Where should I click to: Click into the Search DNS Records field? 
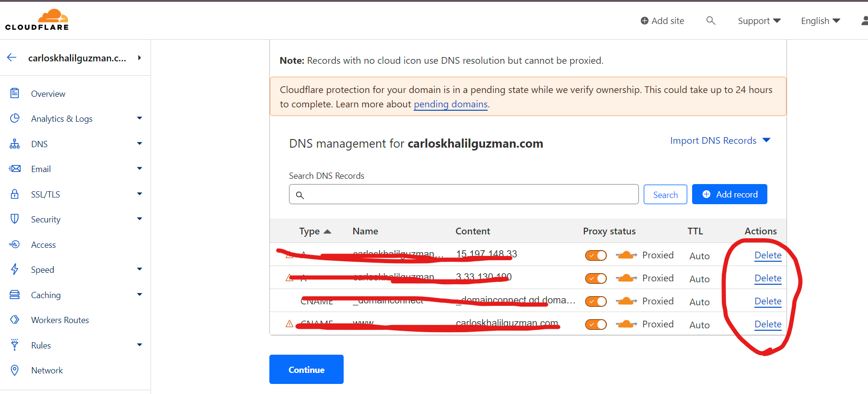[x=463, y=194]
